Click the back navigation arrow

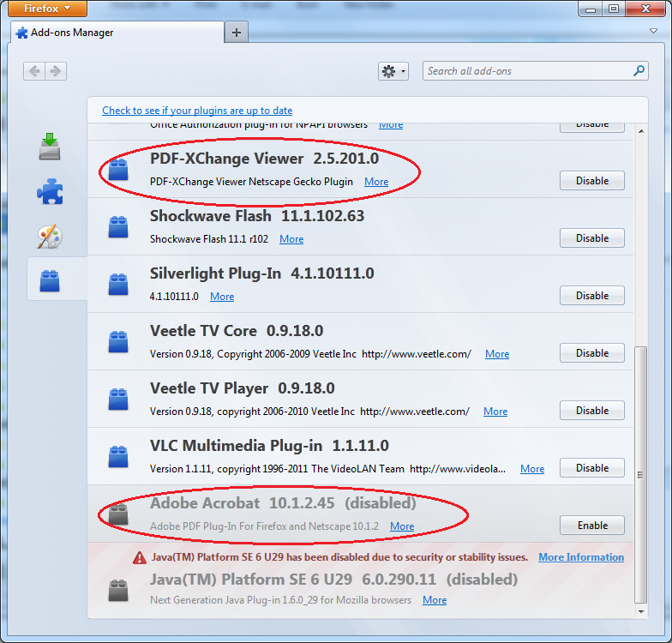tap(34, 70)
